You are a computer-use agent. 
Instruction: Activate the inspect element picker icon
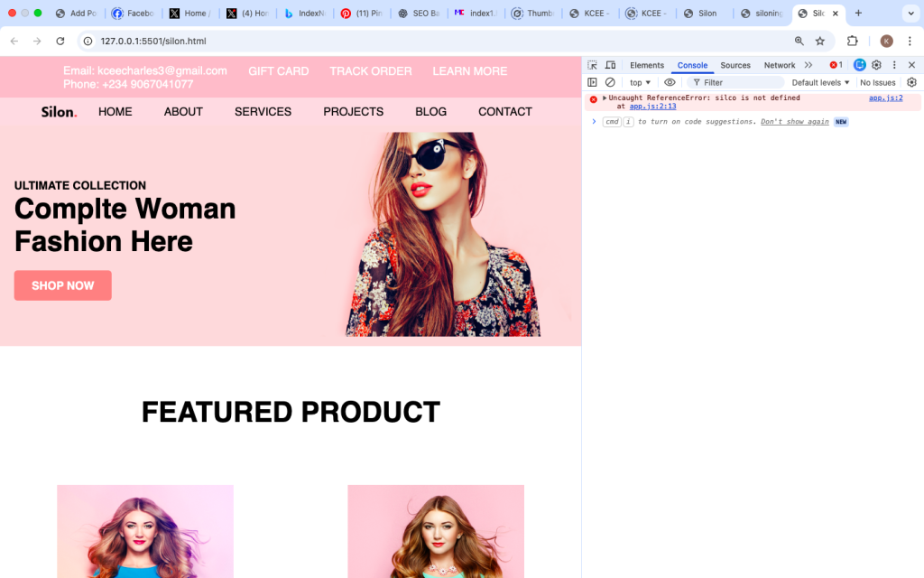click(x=593, y=65)
